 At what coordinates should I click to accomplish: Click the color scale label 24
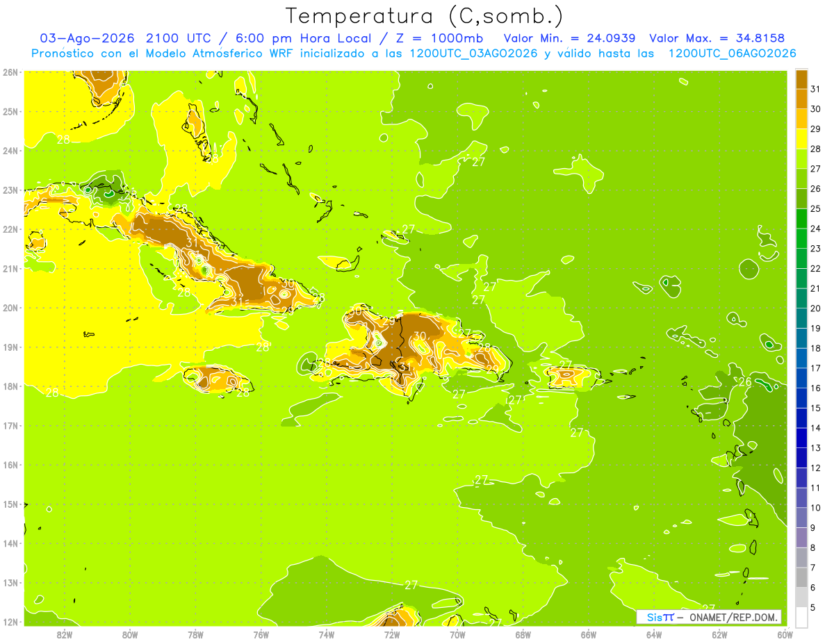click(x=815, y=229)
